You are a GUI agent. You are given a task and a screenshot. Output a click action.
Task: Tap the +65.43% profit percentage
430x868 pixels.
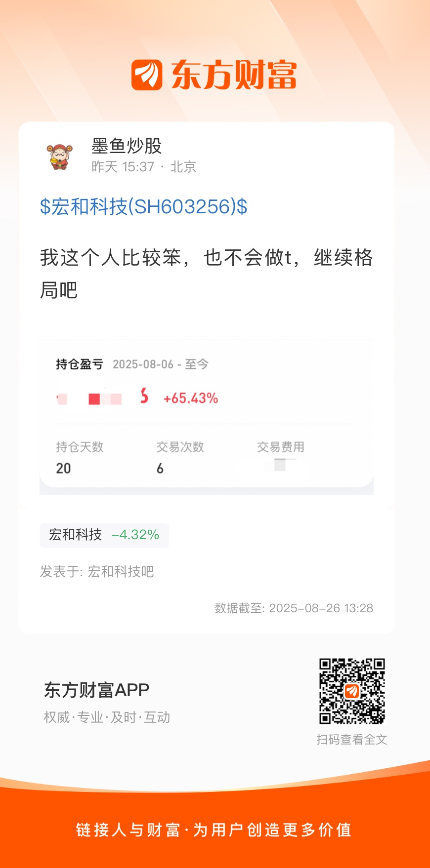pos(191,398)
